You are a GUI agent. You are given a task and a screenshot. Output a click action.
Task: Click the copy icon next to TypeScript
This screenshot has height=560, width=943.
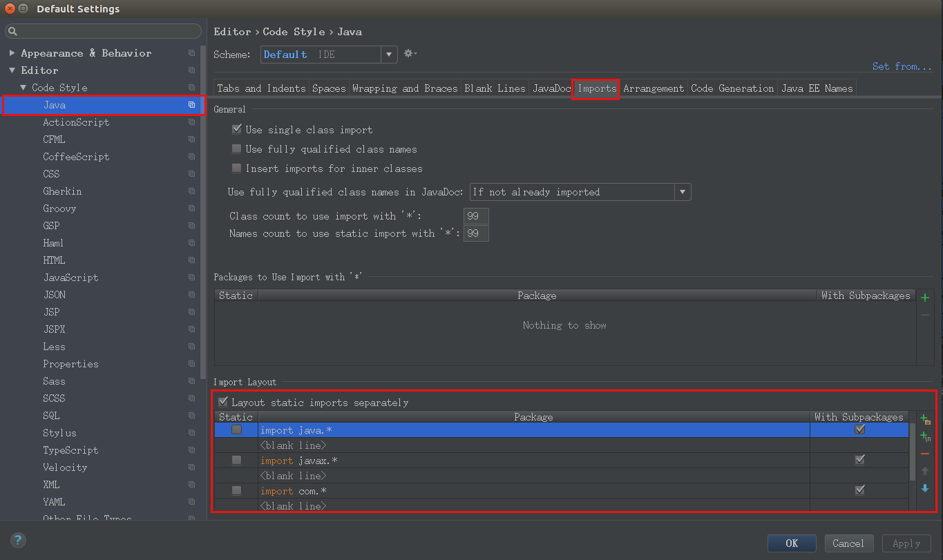click(191, 450)
